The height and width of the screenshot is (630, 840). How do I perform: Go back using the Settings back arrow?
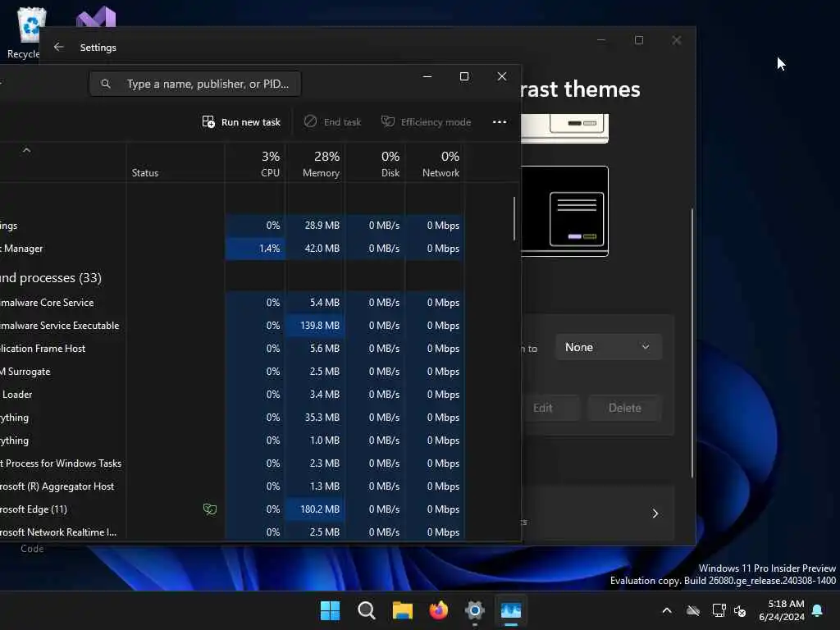[x=59, y=47]
